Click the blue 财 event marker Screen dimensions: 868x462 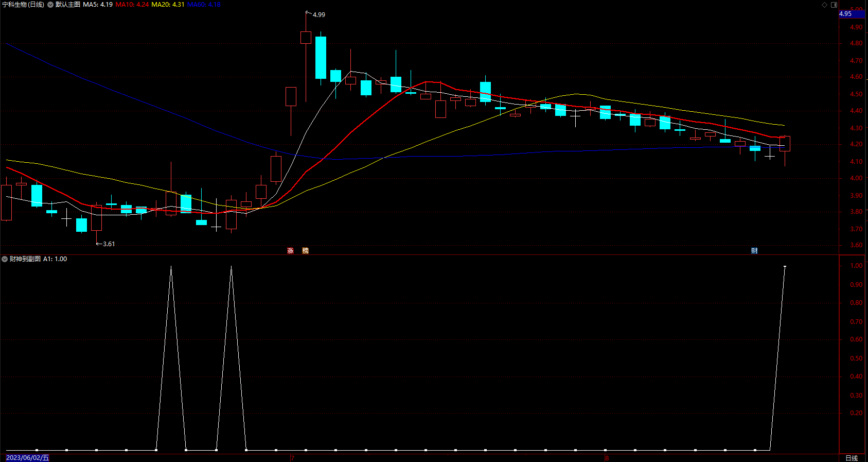click(754, 251)
